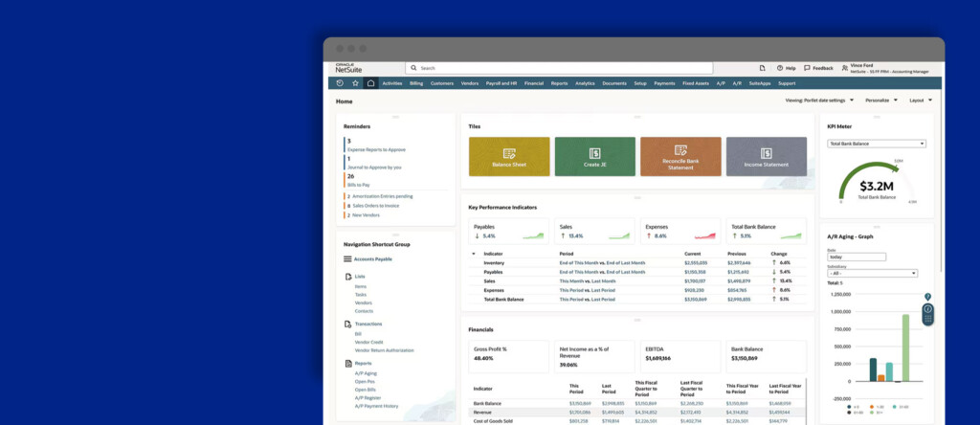
Task: Focus the global Search field
Action: point(559,68)
